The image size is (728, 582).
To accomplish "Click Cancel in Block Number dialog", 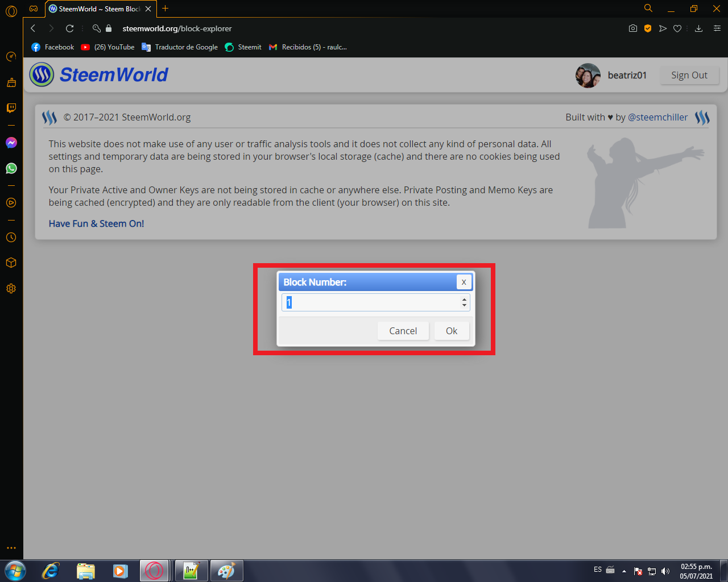I will (x=403, y=331).
